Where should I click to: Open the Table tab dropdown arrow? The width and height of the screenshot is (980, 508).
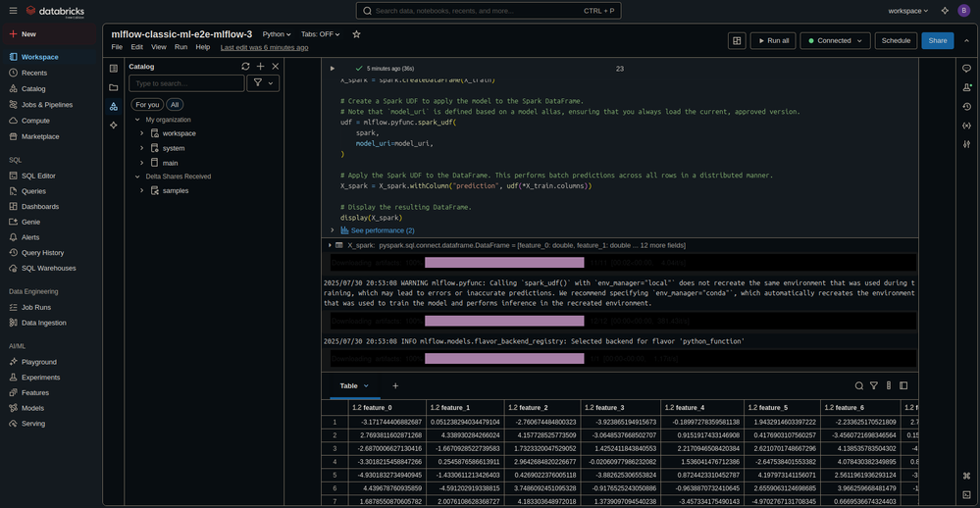coord(366,386)
